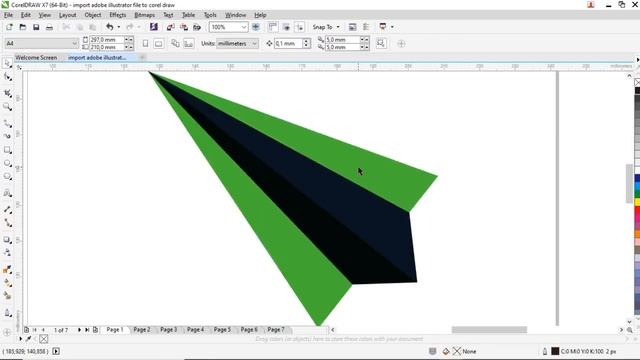Apply layout to Current Page button

(x=189, y=43)
